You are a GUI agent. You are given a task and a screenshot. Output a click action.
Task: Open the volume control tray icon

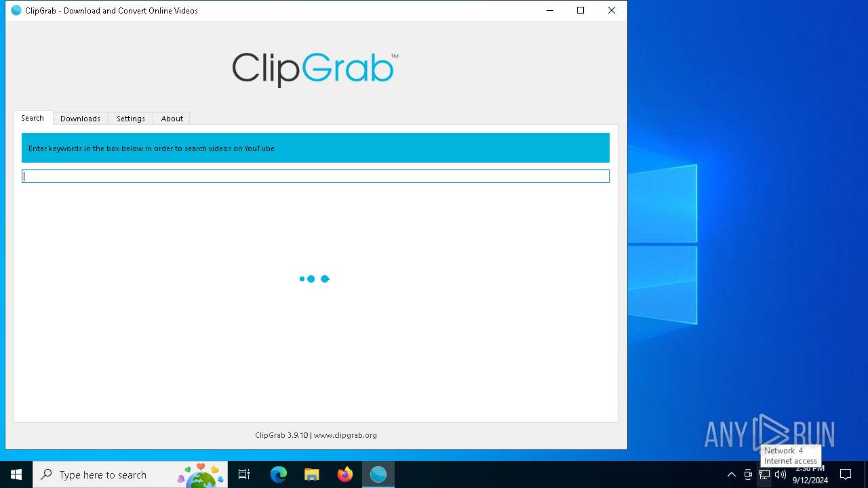point(781,474)
